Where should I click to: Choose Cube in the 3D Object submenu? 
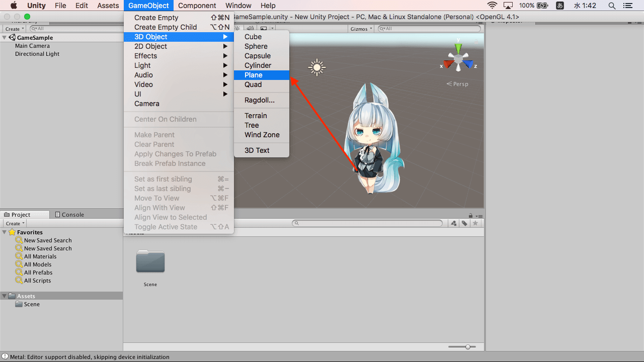pyautogui.click(x=261, y=37)
